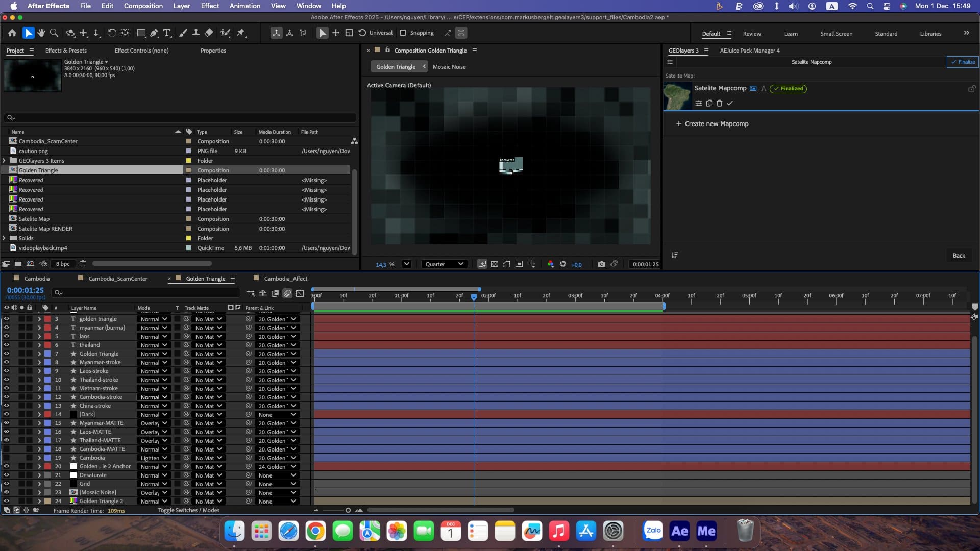Switch to the Cambodia_ScamCenter timeline tab
The height and width of the screenshot is (551, 980).
(117, 279)
